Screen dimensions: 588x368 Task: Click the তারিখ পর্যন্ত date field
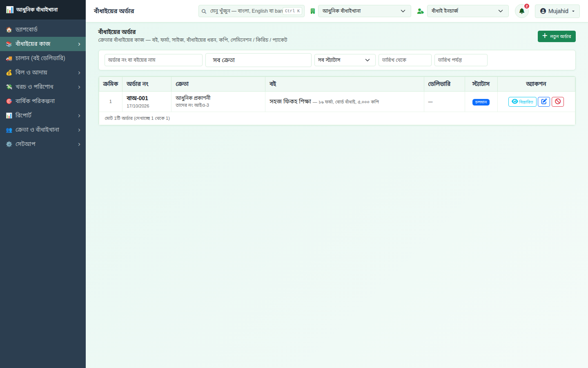tap(461, 60)
